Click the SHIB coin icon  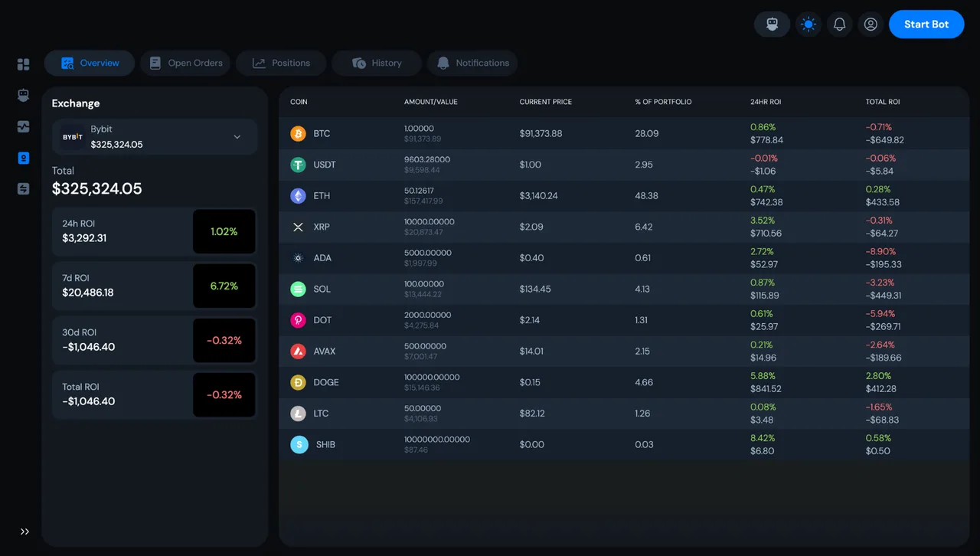(299, 444)
